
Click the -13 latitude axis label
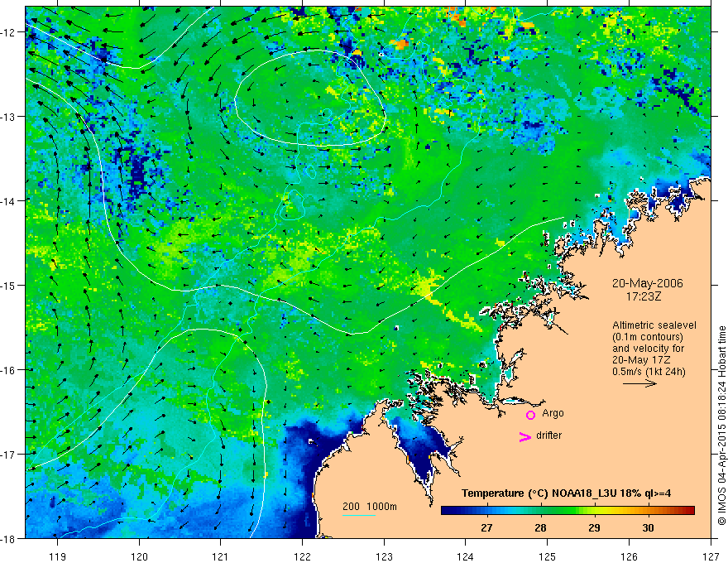[x=8, y=117]
